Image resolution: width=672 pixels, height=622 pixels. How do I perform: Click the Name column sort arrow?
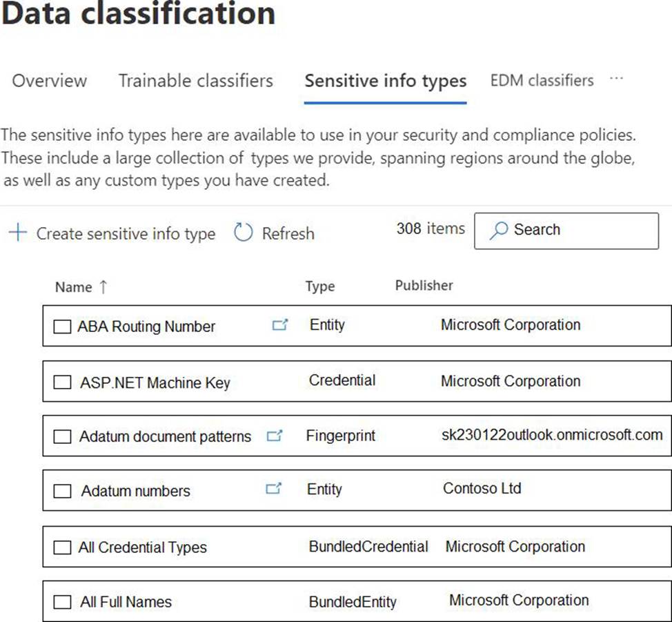coord(103,287)
